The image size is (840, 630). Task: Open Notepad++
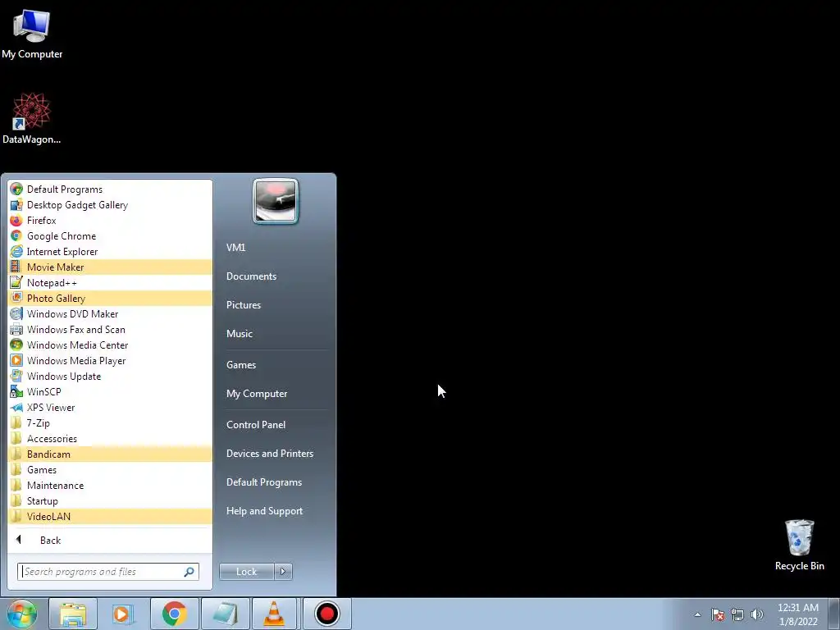point(111,282)
